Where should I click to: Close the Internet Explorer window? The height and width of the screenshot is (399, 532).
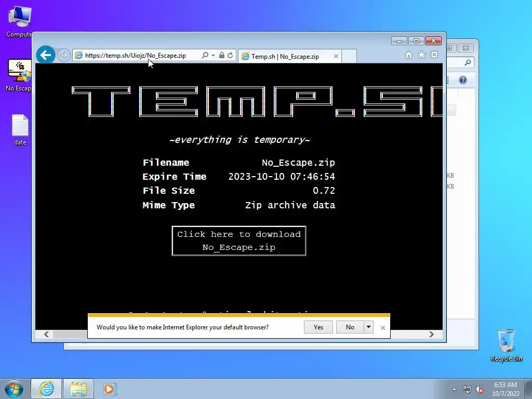tap(433, 41)
